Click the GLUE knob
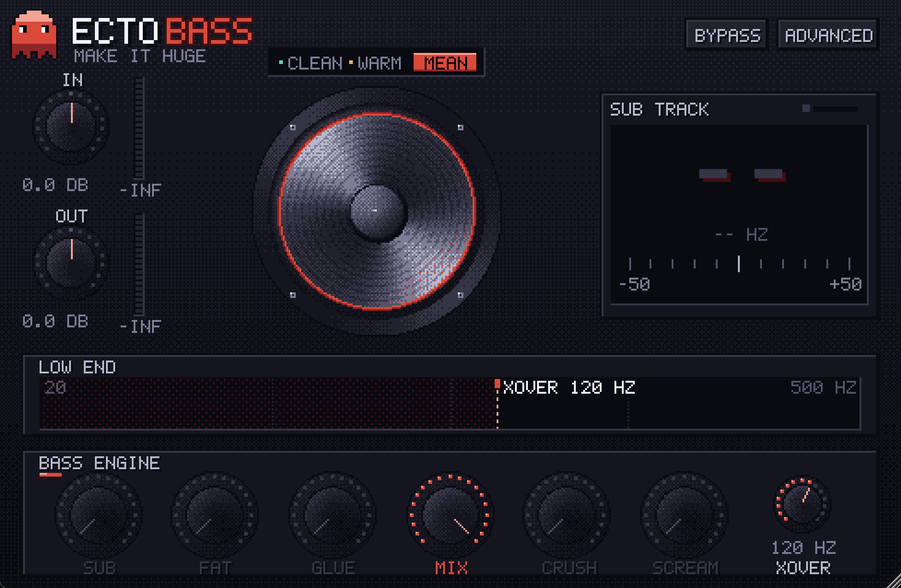Viewport: 901px width, 588px height. coord(333,515)
